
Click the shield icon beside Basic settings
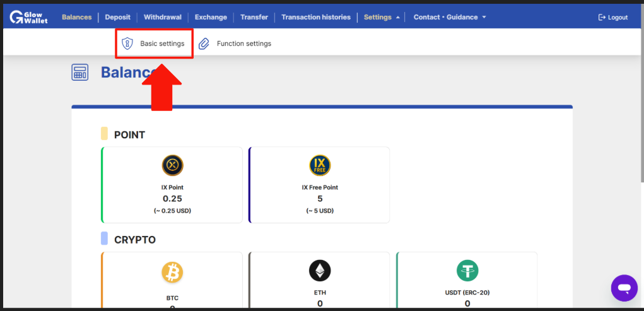tap(127, 43)
